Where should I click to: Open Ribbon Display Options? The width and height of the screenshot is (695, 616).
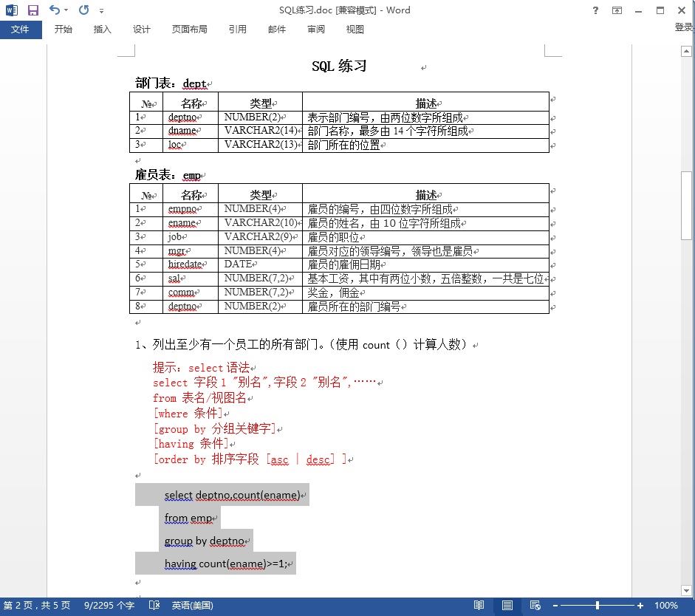tap(617, 10)
